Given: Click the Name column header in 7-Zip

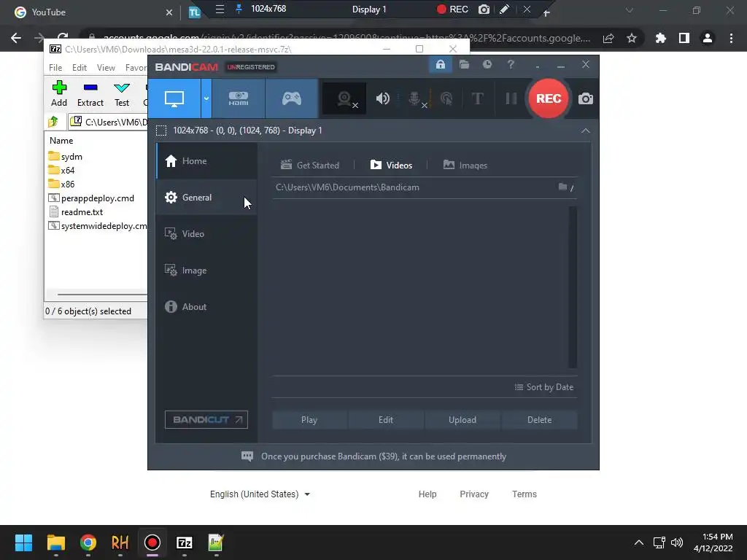Looking at the screenshot, I should click(x=61, y=141).
